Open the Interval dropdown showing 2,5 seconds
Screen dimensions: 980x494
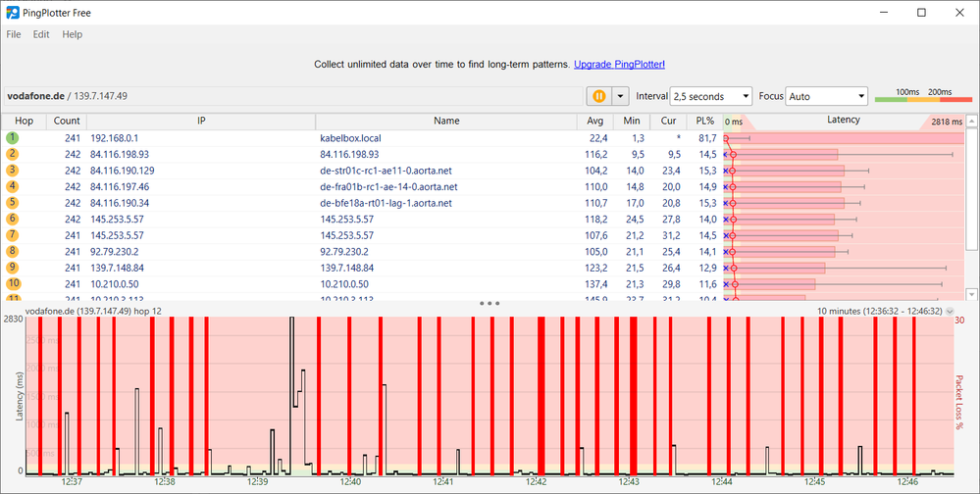(x=710, y=96)
